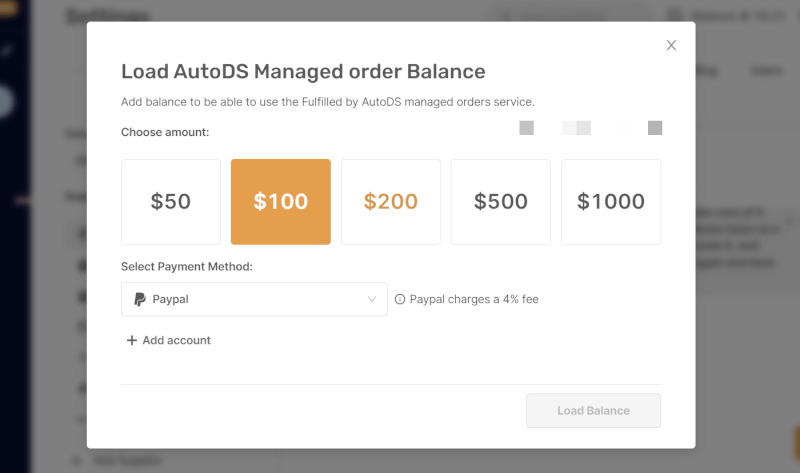Image resolution: width=800 pixels, height=473 pixels.
Task: Choose the $1000 amount tile
Action: point(611,202)
